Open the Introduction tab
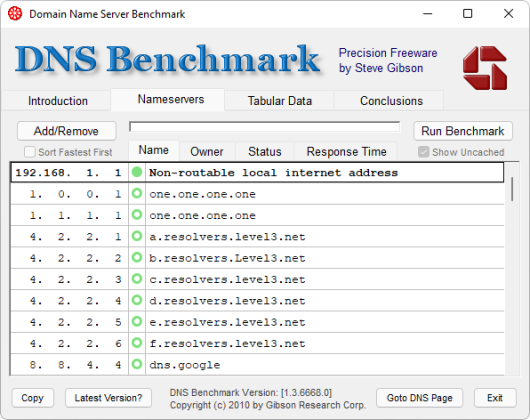The height and width of the screenshot is (420, 530). pyautogui.click(x=58, y=101)
